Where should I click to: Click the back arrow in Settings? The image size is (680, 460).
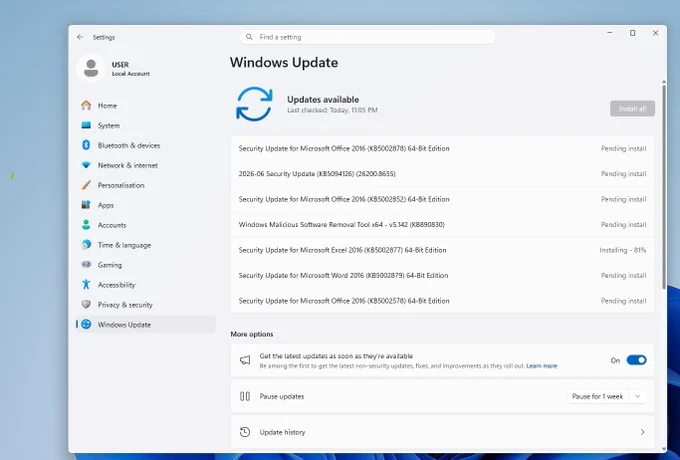80,37
